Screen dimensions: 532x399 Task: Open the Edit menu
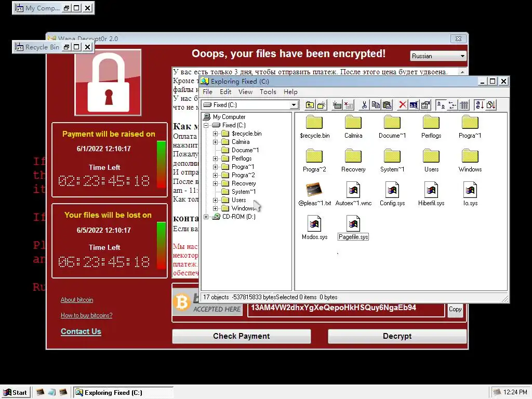(225, 92)
